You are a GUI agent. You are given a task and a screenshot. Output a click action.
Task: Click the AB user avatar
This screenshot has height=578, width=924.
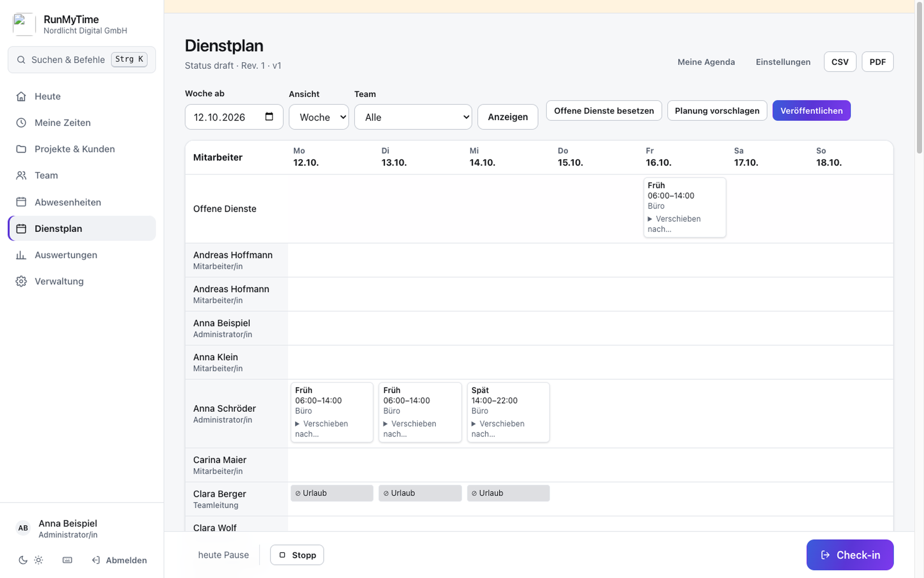pos(23,528)
